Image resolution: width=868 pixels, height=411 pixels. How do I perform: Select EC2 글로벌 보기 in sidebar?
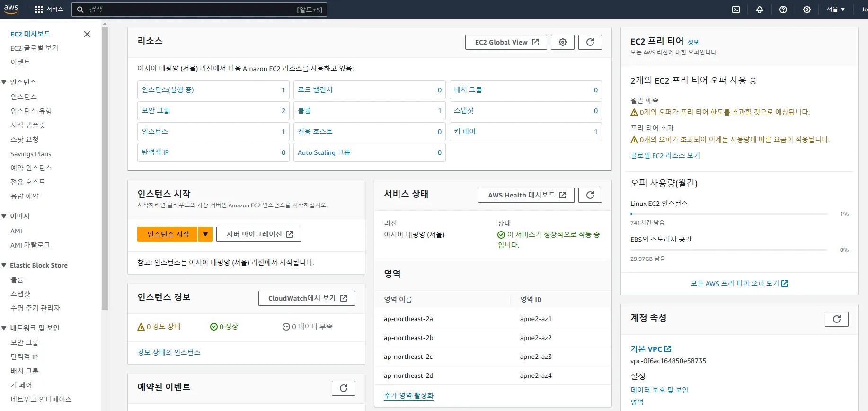point(34,48)
